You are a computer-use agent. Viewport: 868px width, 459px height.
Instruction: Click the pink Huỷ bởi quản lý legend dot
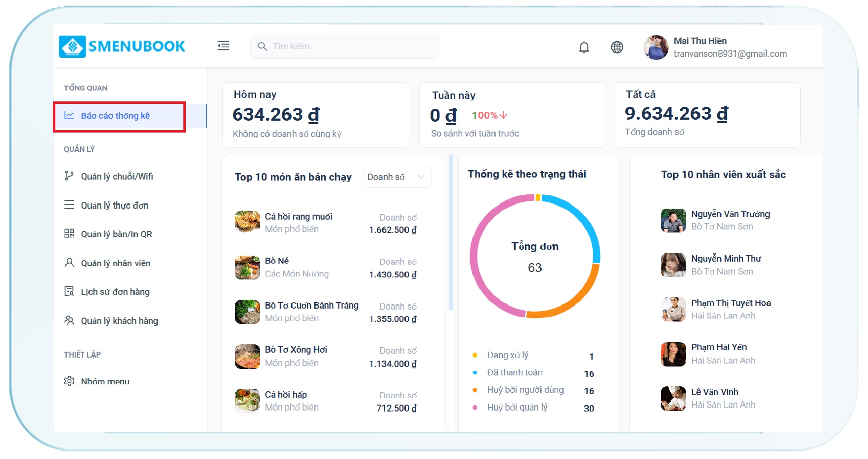[x=475, y=408]
